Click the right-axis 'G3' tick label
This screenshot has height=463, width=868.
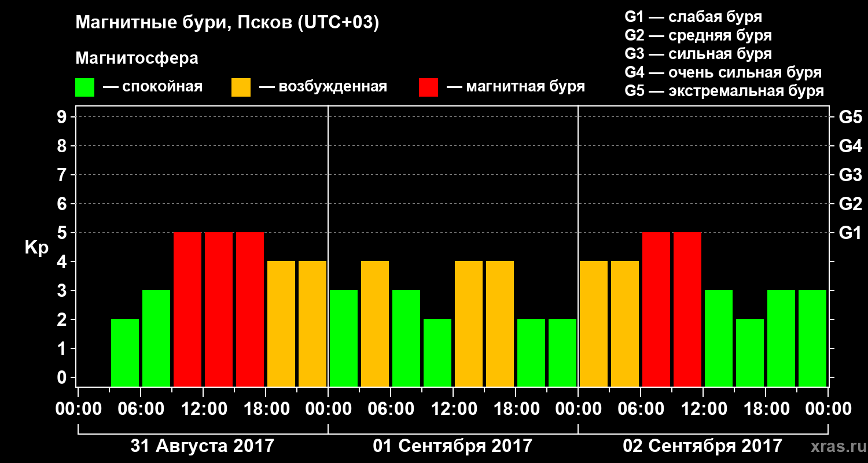pos(851,175)
